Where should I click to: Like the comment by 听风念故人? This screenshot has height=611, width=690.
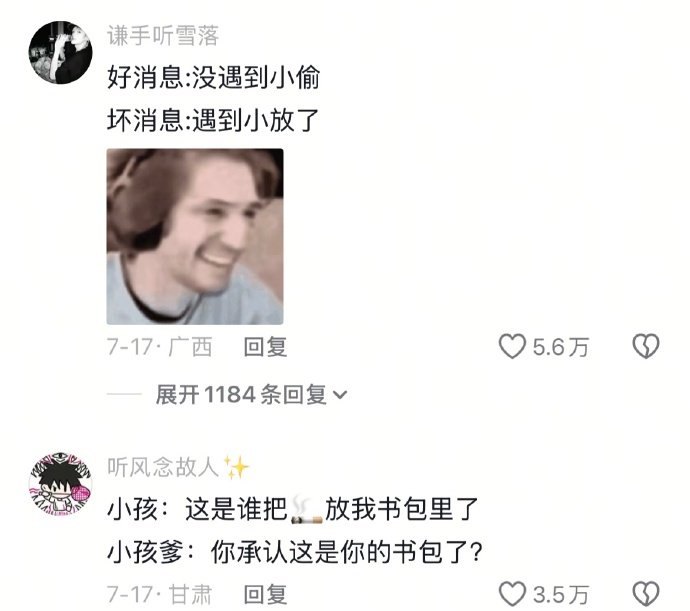tap(512, 594)
